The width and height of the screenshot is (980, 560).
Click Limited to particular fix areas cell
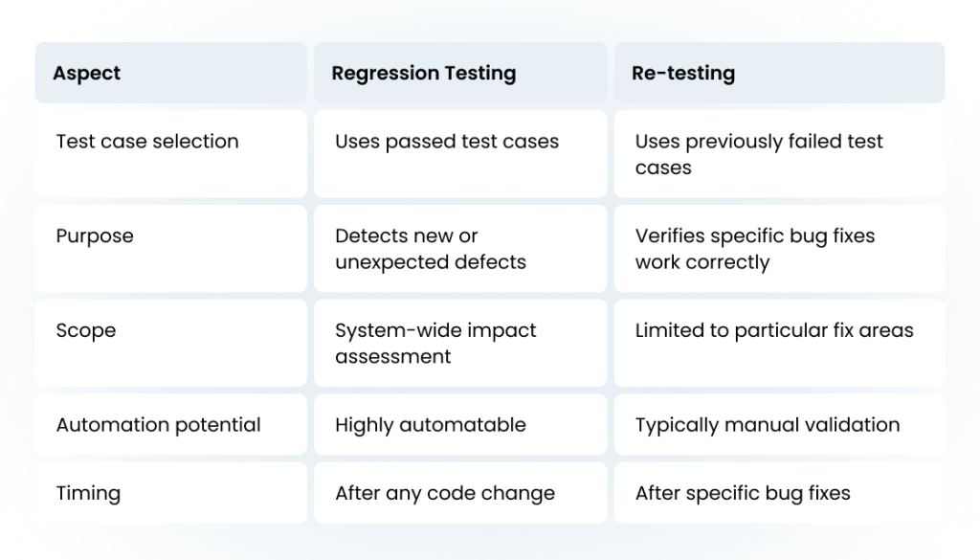[779, 343]
